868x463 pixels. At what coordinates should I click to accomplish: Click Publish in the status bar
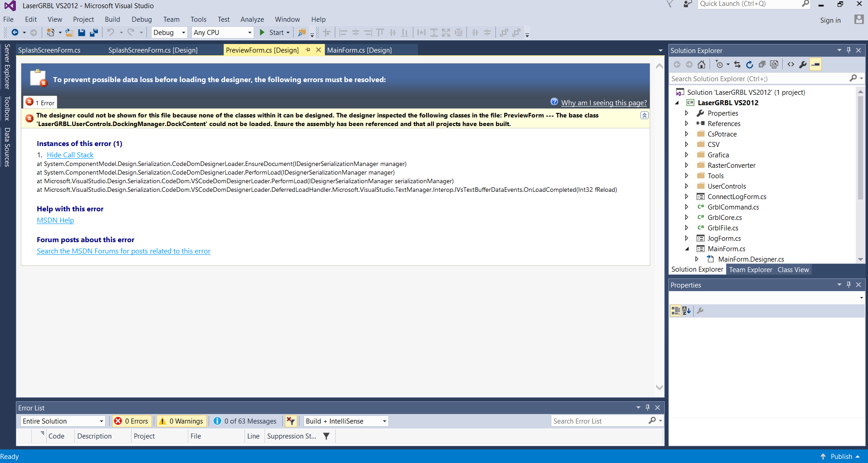(841, 457)
